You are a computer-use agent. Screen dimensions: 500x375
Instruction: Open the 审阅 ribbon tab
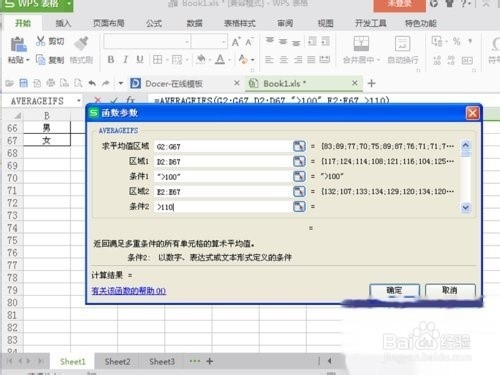[x=285, y=23]
